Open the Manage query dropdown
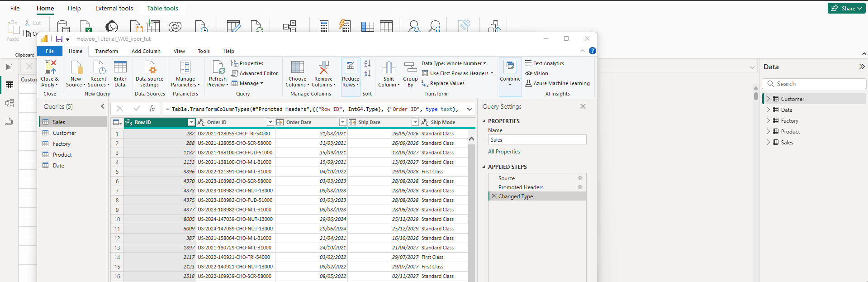Image resolution: width=868 pixels, height=282 pixels. click(247, 83)
